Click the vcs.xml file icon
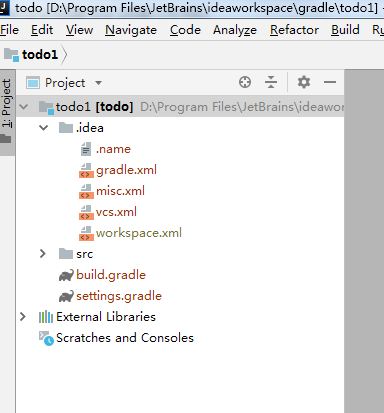 [86, 212]
